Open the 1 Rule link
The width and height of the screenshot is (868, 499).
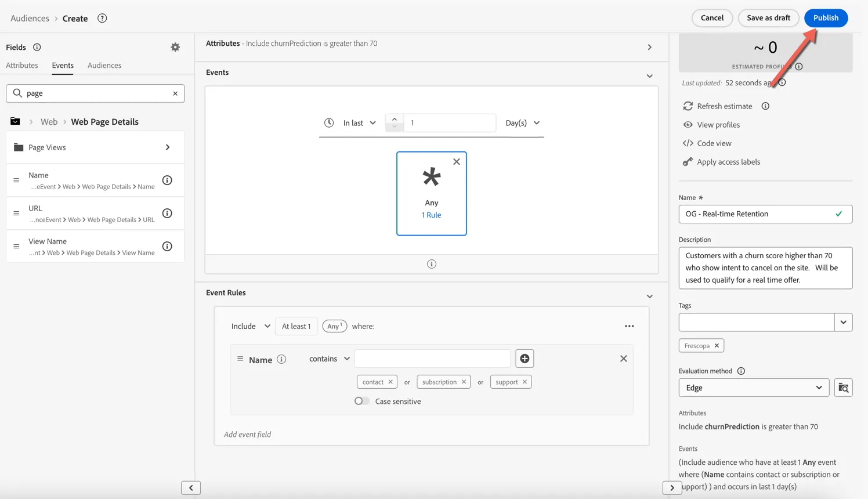click(x=431, y=215)
